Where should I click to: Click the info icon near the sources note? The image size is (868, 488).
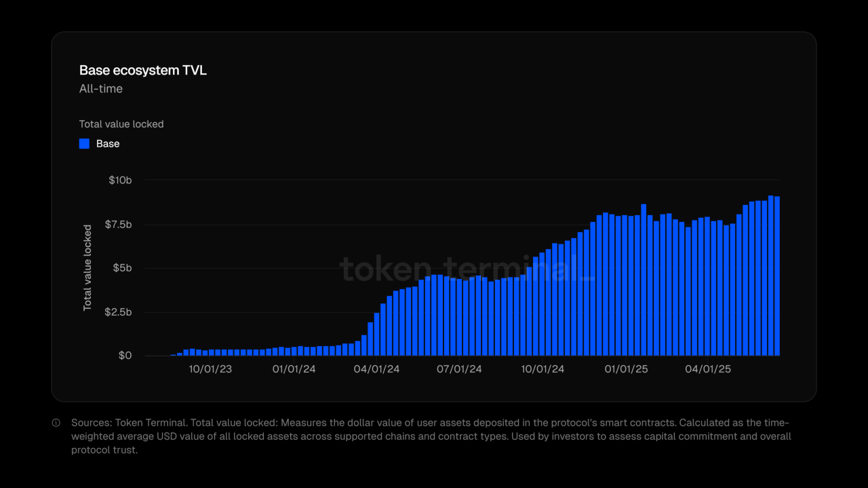tap(57, 422)
